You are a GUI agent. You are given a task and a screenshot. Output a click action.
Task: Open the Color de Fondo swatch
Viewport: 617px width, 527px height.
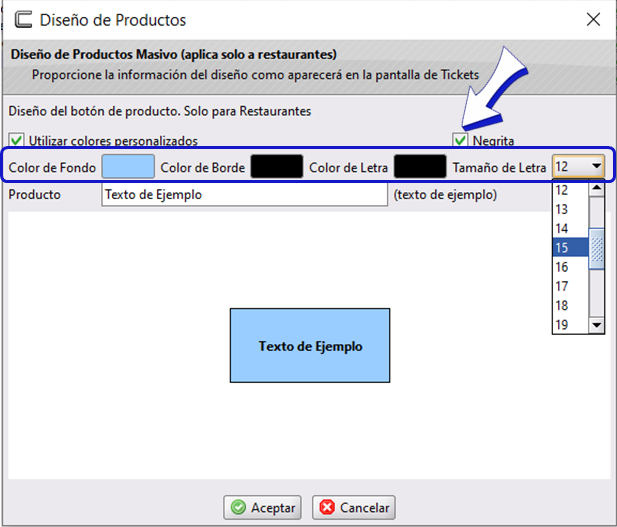point(128,166)
